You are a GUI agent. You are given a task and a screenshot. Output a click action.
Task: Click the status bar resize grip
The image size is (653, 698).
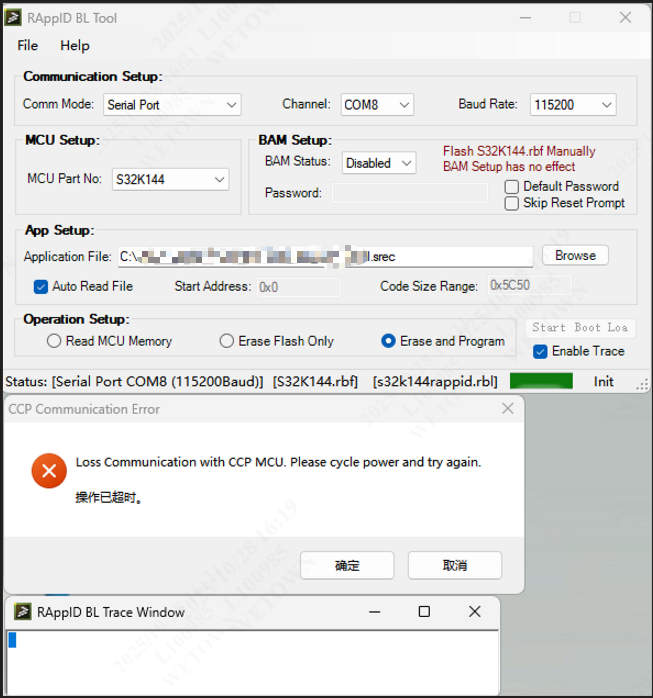(x=642, y=385)
